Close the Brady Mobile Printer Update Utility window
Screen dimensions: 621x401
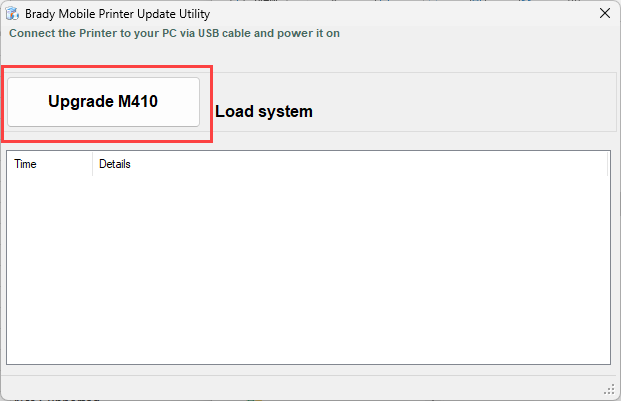[604, 14]
